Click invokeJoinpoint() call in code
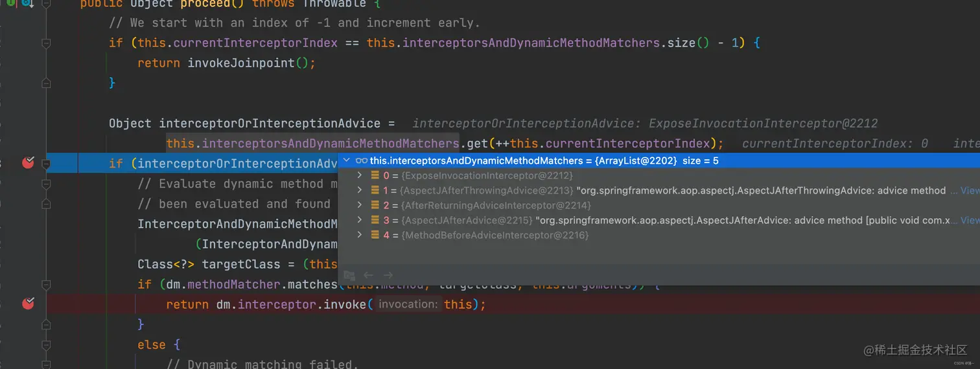 (x=248, y=63)
